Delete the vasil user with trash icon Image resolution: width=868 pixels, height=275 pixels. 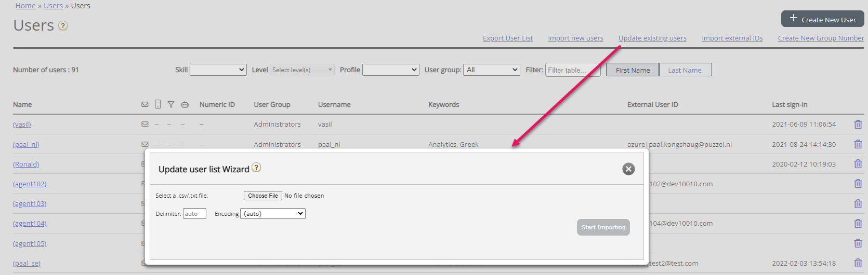coord(858,125)
